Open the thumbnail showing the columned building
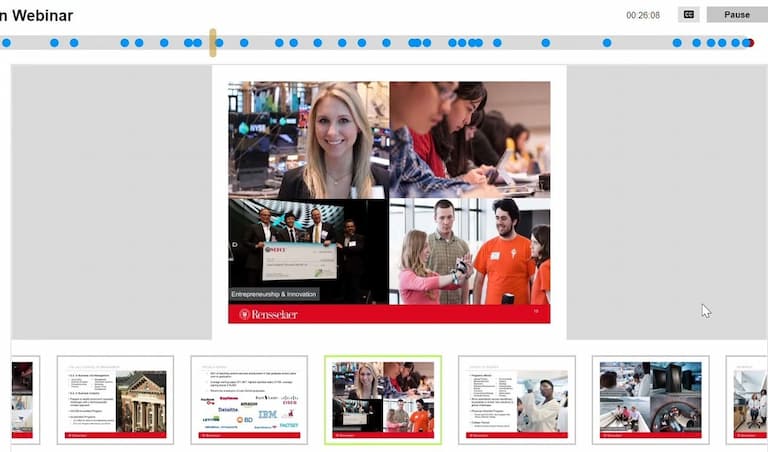The height and width of the screenshot is (452, 768). coord(115,400)
